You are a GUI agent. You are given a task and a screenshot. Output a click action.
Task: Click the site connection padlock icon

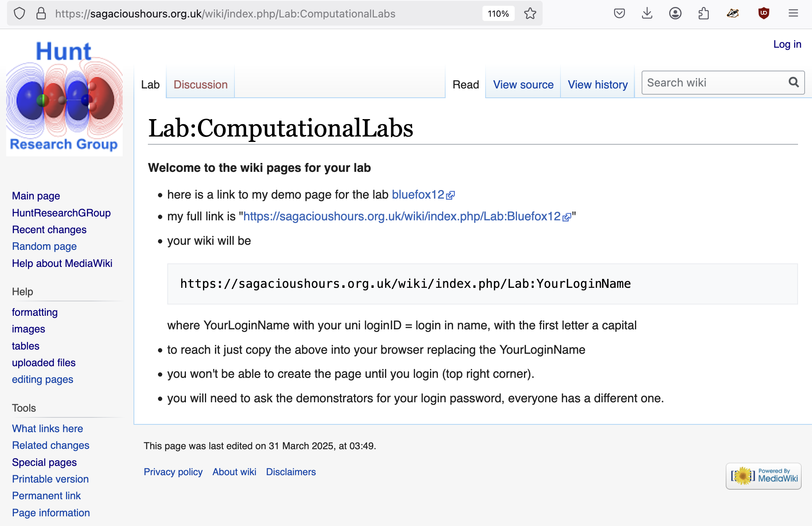tap(40, 13)
